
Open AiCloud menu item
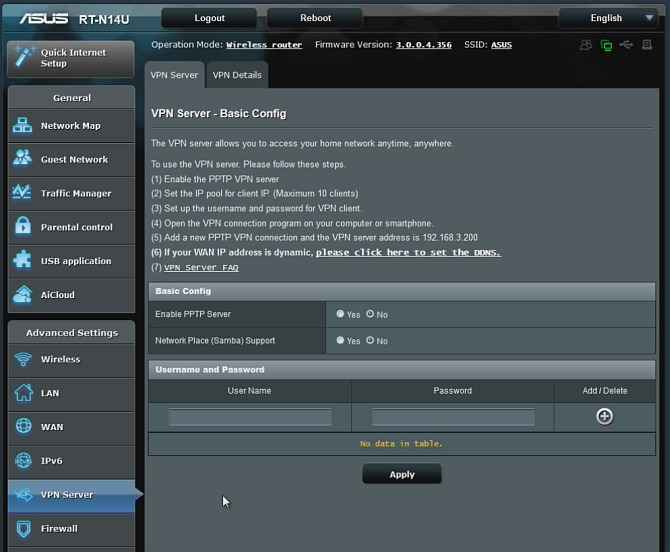71,295
